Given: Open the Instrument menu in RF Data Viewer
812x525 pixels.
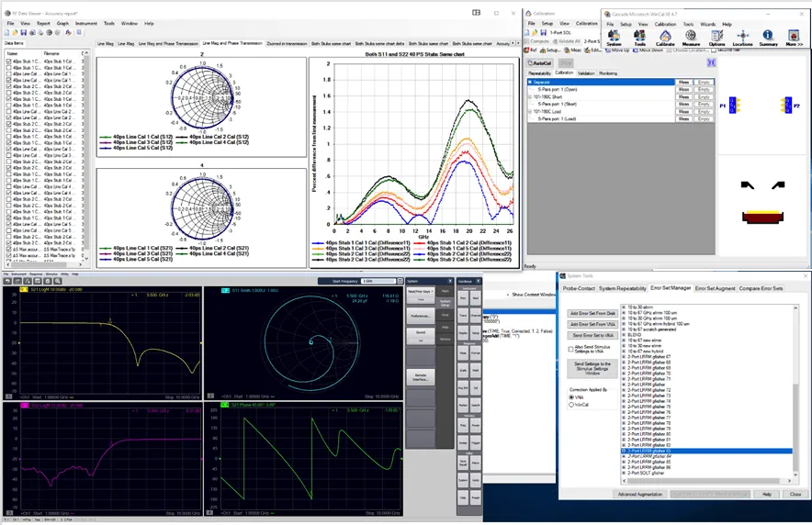Looking at the screenshot, I should point(86,23).
